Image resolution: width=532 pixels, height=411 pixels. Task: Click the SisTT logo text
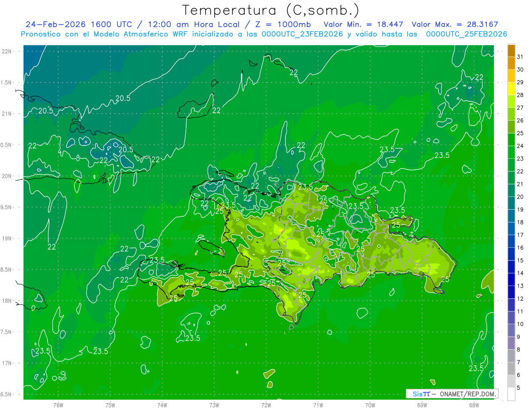point(421,394)
